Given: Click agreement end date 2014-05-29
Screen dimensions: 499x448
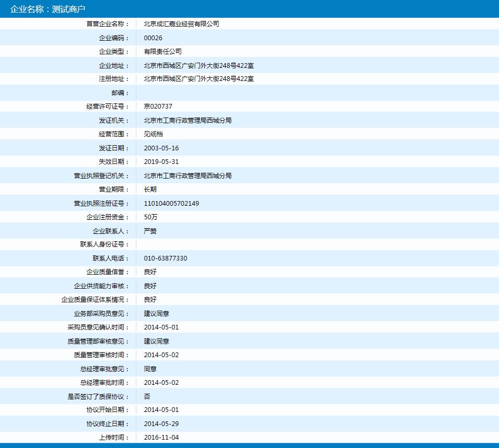Looking at the screenshot, I should [161, 424].
